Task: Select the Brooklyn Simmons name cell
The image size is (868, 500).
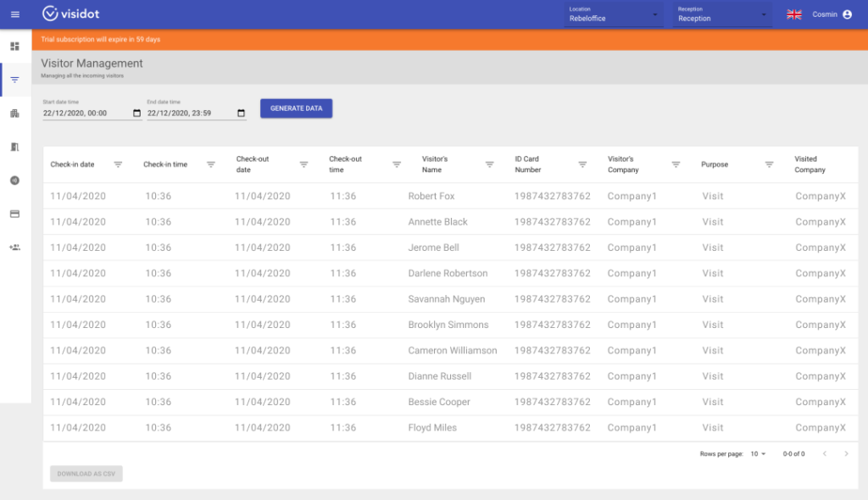Action: click(x=448, y=325)
